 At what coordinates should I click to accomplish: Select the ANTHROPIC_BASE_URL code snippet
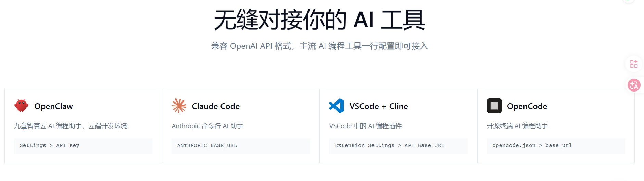tap(241, 146)
